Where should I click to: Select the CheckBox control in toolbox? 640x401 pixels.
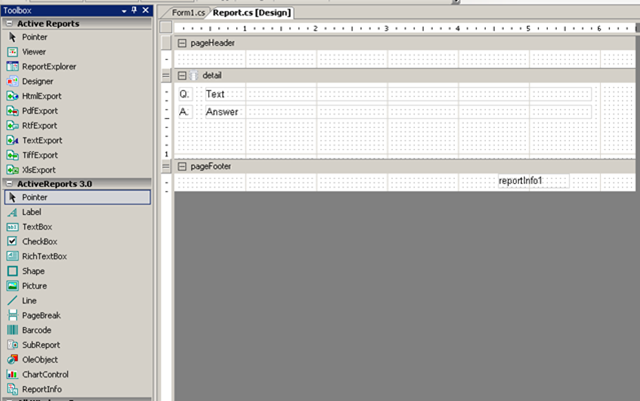pyautogui.click(x=13, y=241)
